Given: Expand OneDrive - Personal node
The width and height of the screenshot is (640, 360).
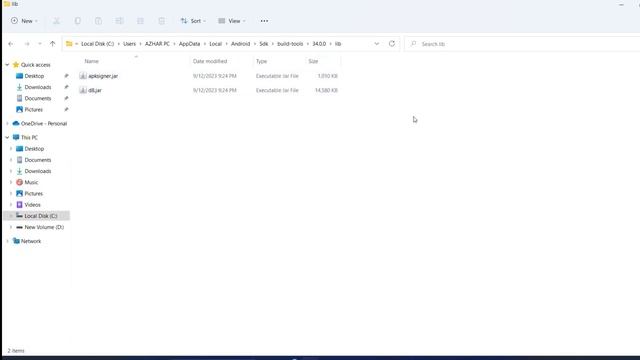Looking at the screenshot, I should [x=7, y=124].
